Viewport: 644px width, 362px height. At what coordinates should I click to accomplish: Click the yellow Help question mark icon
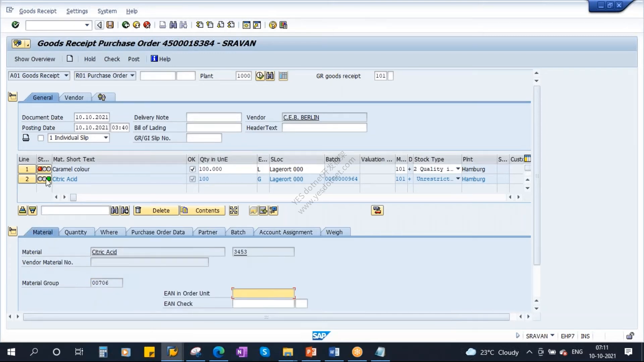tap(273, 25)
